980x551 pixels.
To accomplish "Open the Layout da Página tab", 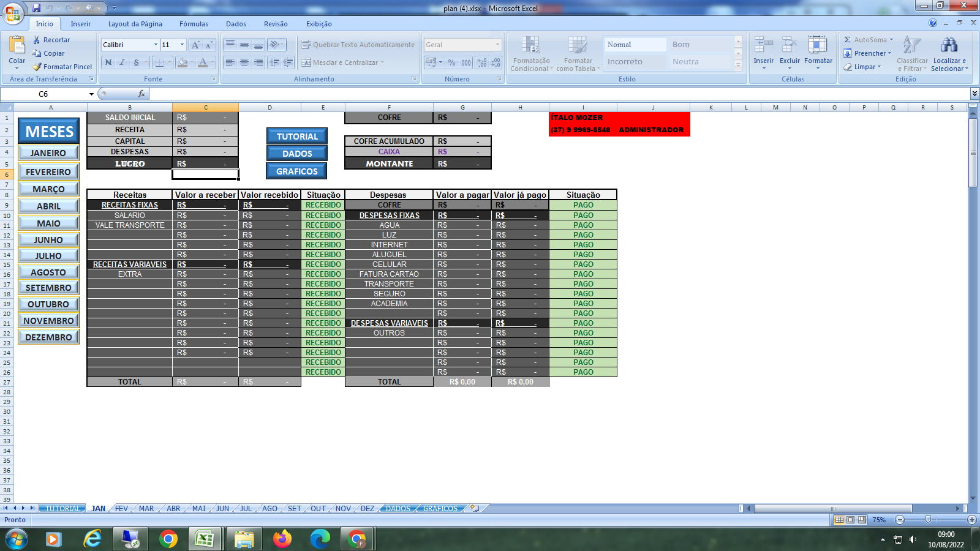I will 135,24.
